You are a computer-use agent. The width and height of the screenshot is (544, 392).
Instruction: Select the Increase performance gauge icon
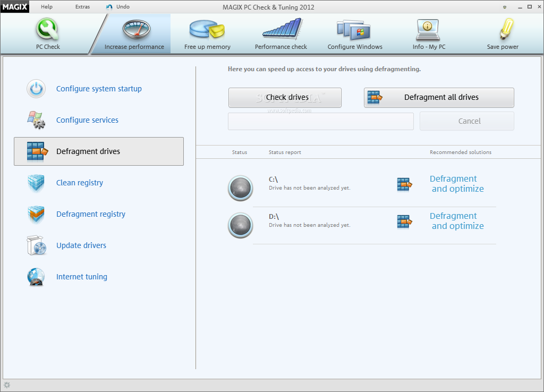pyautogui.click(x=137, y=29)
